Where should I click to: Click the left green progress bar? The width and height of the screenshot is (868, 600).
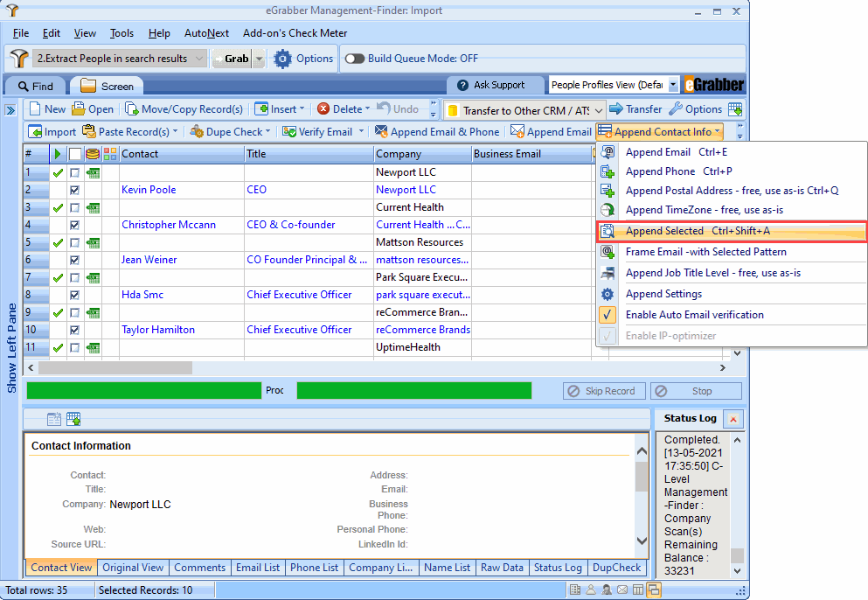click(x=144, y=391)
